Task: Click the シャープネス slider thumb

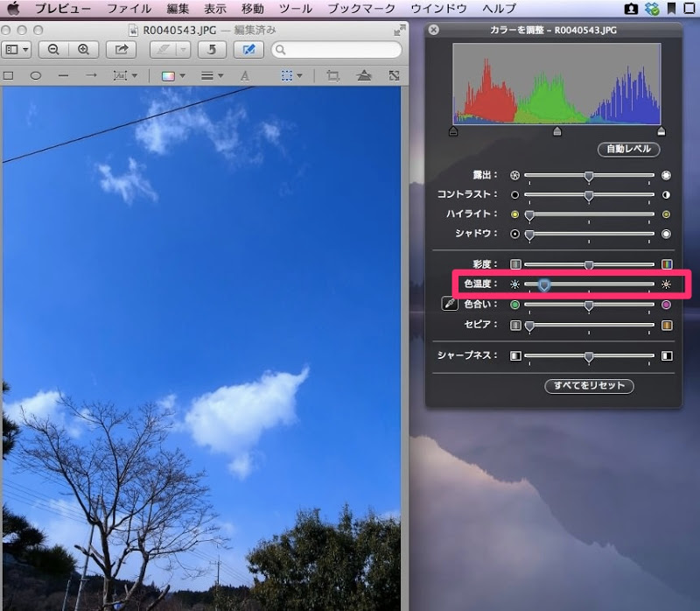Action: [589, 356]
